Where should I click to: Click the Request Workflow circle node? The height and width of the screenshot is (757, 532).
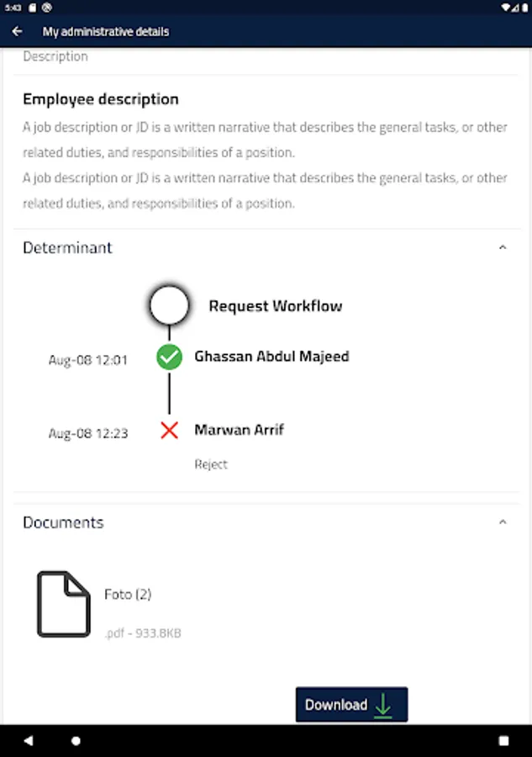click(x=169, y=305)
